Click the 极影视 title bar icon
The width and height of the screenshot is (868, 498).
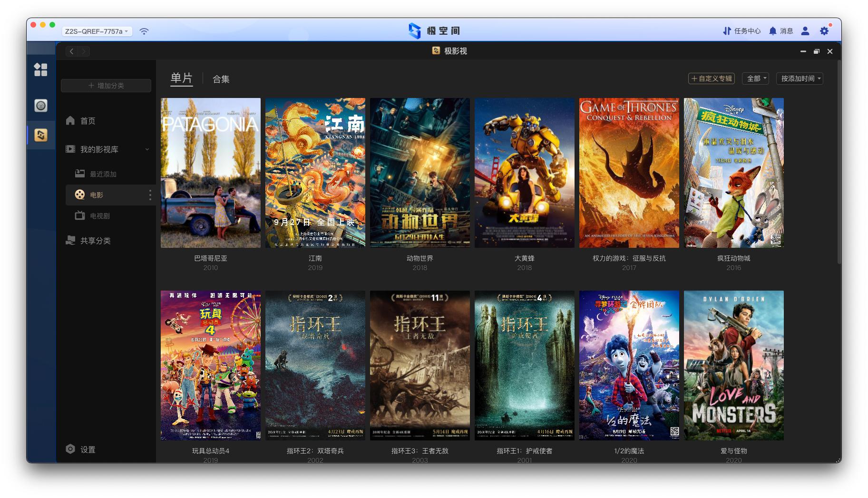point(436,50)
